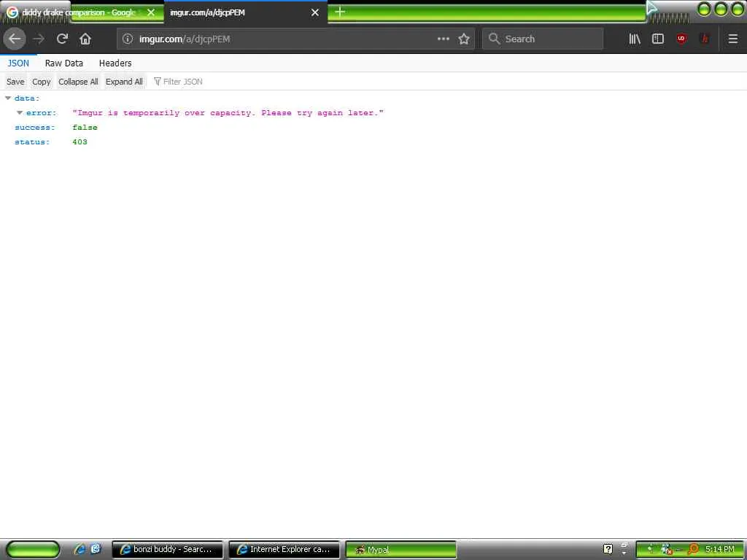
Task: Open the hamburger application menu
Action: [732, 39]
